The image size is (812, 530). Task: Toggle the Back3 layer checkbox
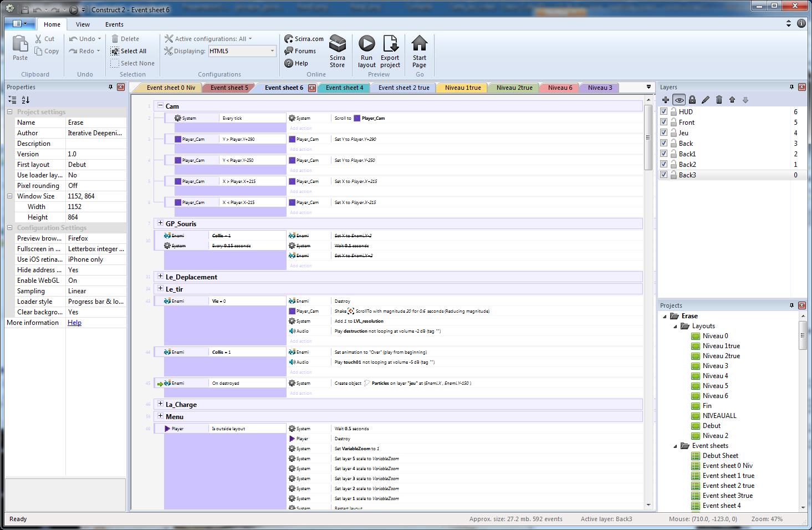(x=664, y=175)
